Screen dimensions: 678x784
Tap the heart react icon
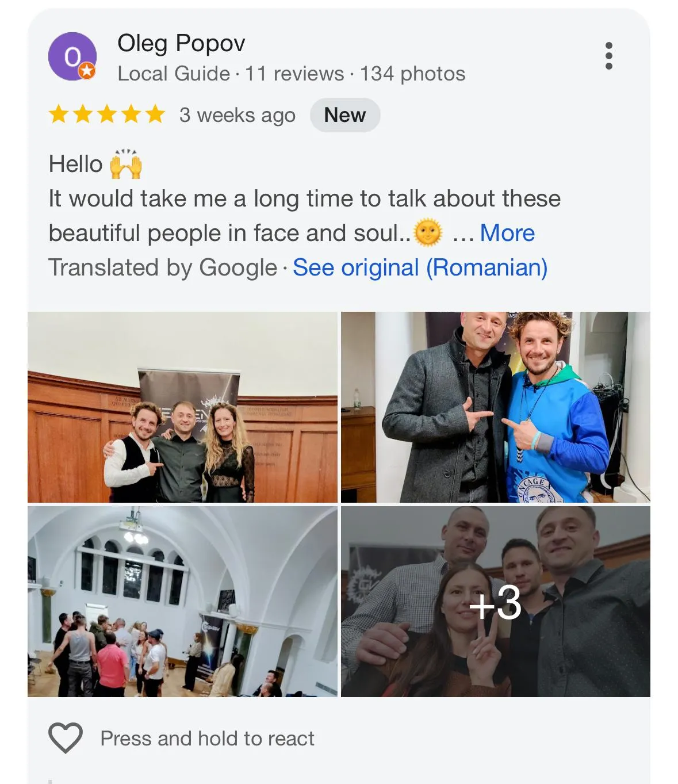coord(66,738)
